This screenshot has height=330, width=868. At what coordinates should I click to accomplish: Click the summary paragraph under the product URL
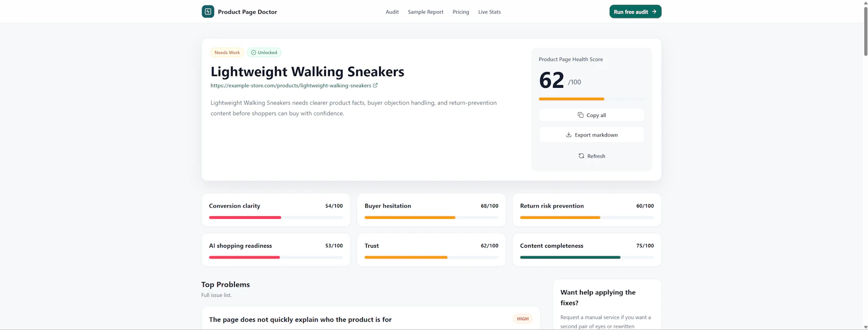pos(354,108)
